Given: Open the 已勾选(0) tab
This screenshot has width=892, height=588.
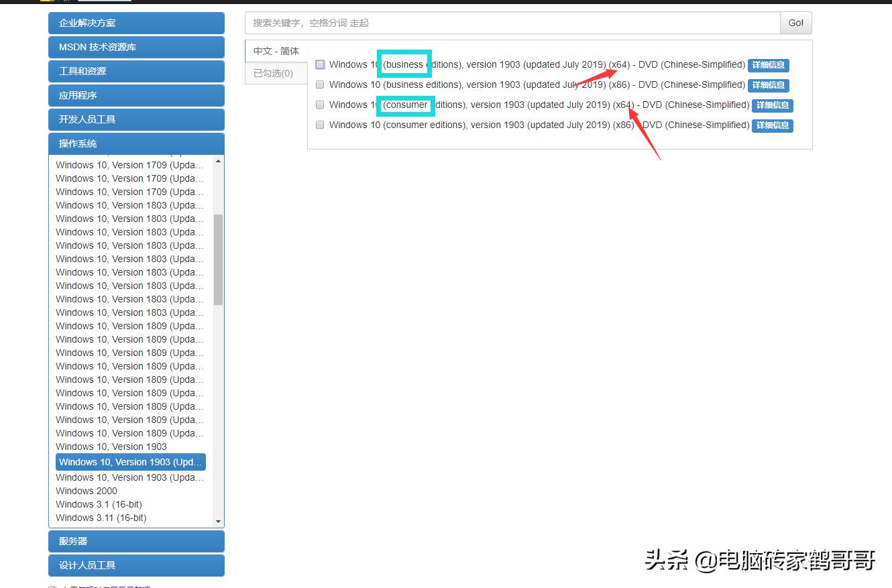Looking at the screenshot, I should point(276,73).
